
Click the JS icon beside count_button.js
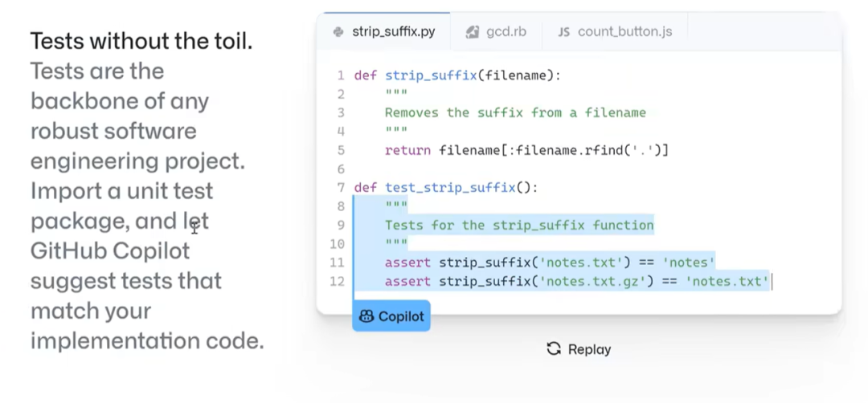click(x=564, y=32)
